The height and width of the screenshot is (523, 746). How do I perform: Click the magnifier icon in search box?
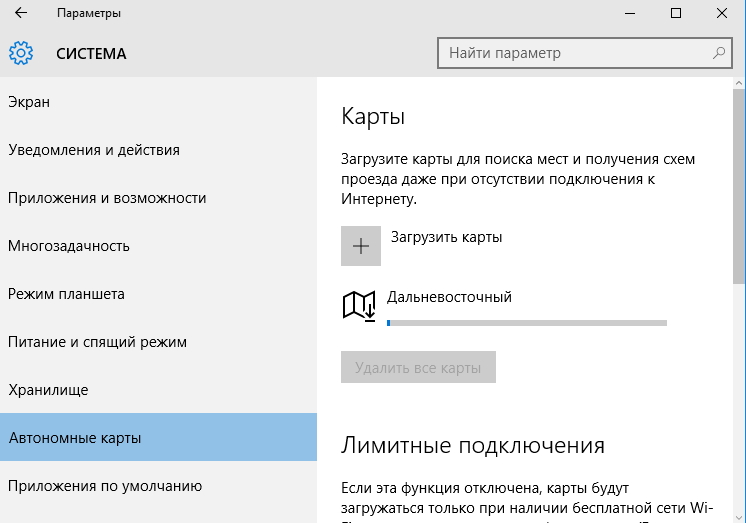tap(718, 52)
